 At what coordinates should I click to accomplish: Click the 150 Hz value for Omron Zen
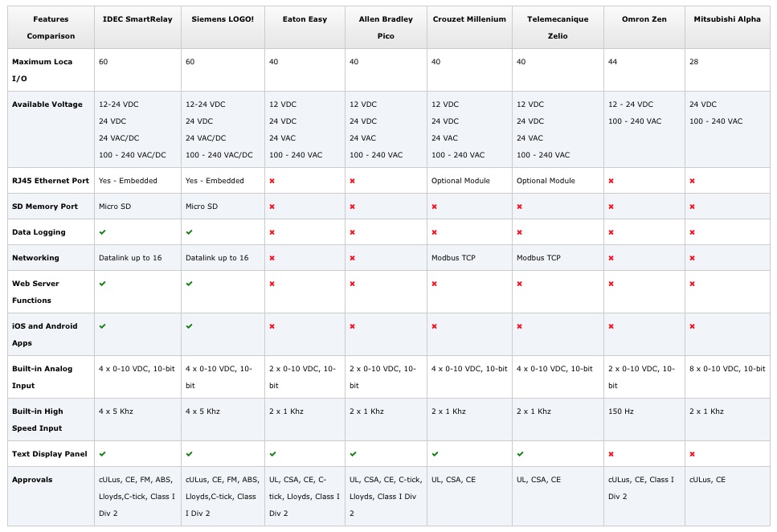621,411
